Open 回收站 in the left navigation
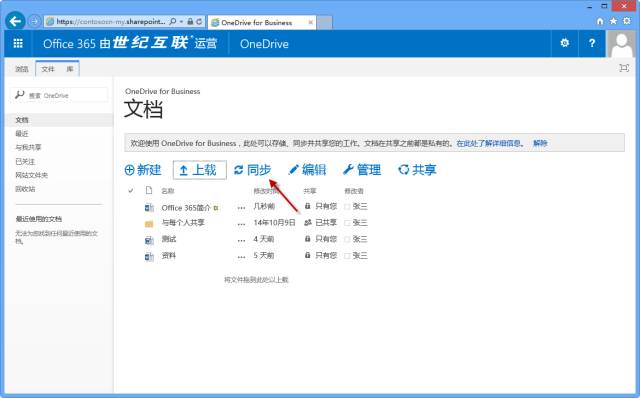 tap(25, 189)
